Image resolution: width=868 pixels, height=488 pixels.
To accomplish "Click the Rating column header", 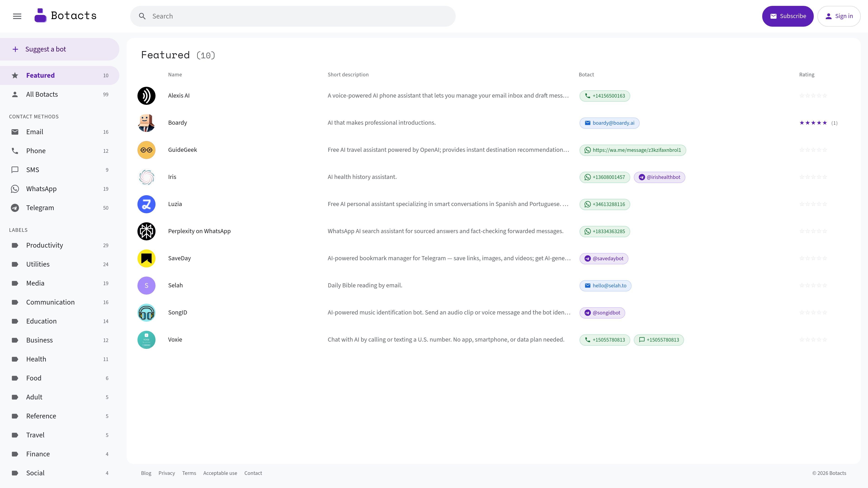I will (807, 75).
